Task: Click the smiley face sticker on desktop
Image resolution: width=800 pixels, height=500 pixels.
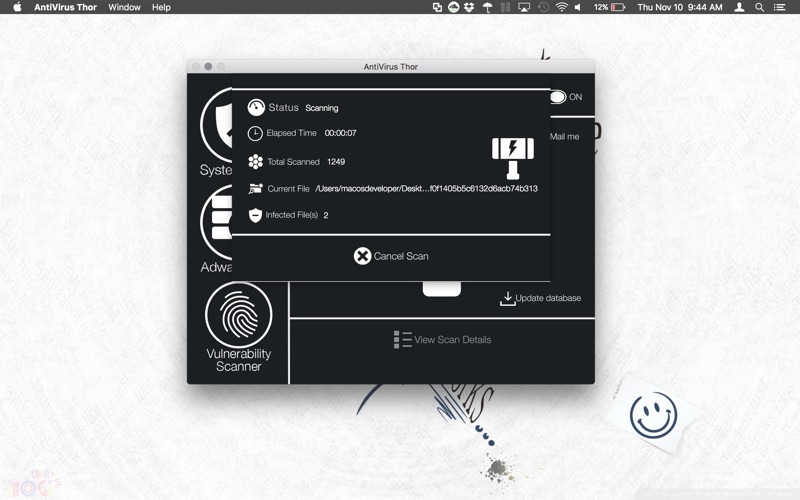Action: (x=654, y=415)
